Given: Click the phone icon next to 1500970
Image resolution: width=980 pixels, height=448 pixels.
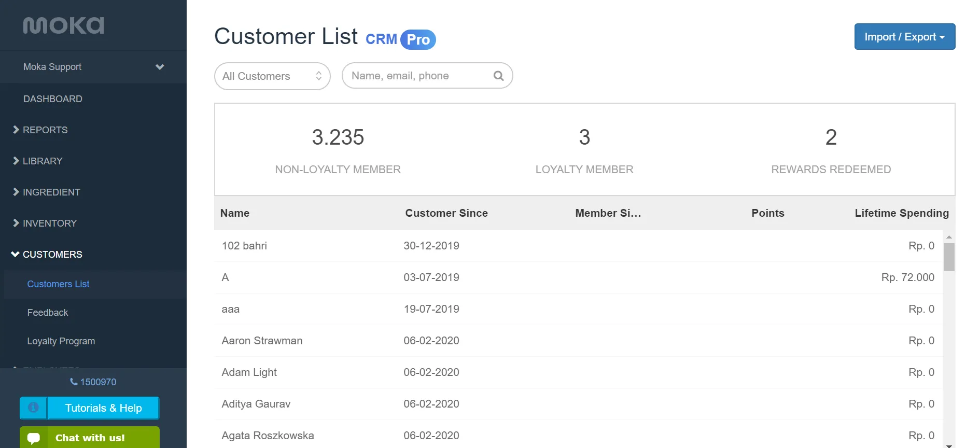Looking at the screenshot, I should 74,382.
